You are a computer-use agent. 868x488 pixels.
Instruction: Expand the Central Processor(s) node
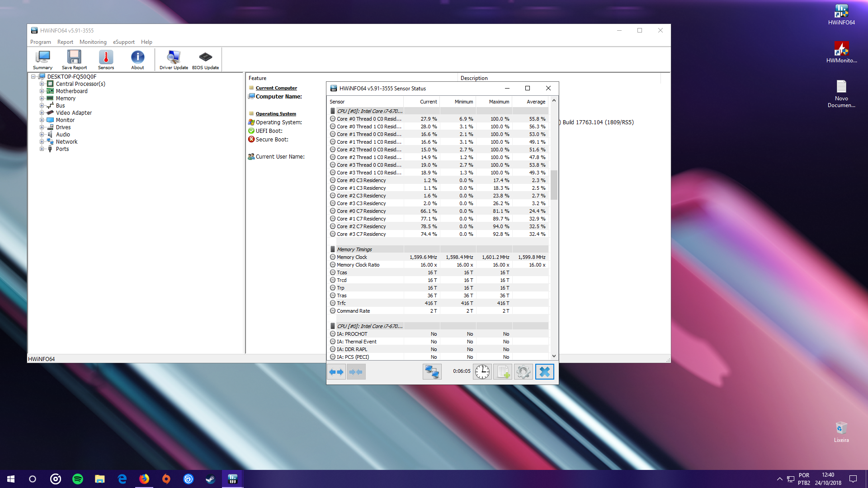[x=42, y=84]
